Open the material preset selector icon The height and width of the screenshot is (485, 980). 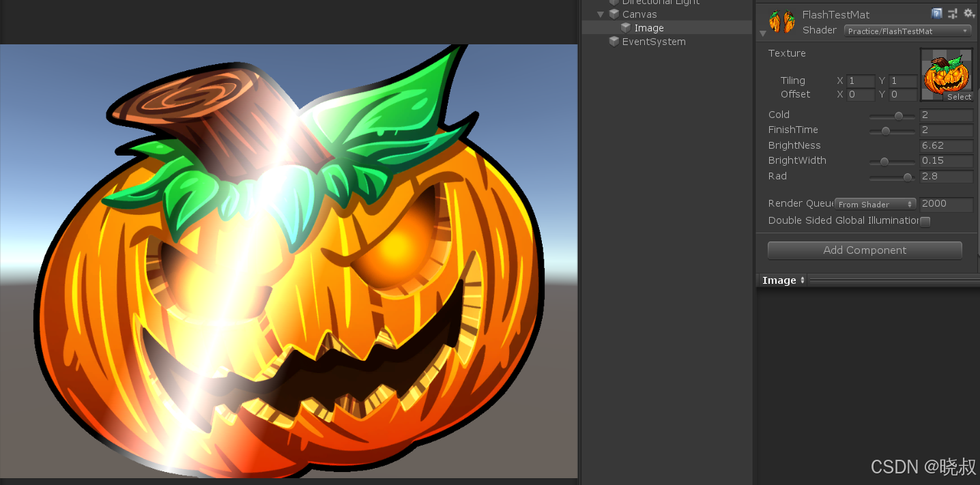[x=953, y=14]
